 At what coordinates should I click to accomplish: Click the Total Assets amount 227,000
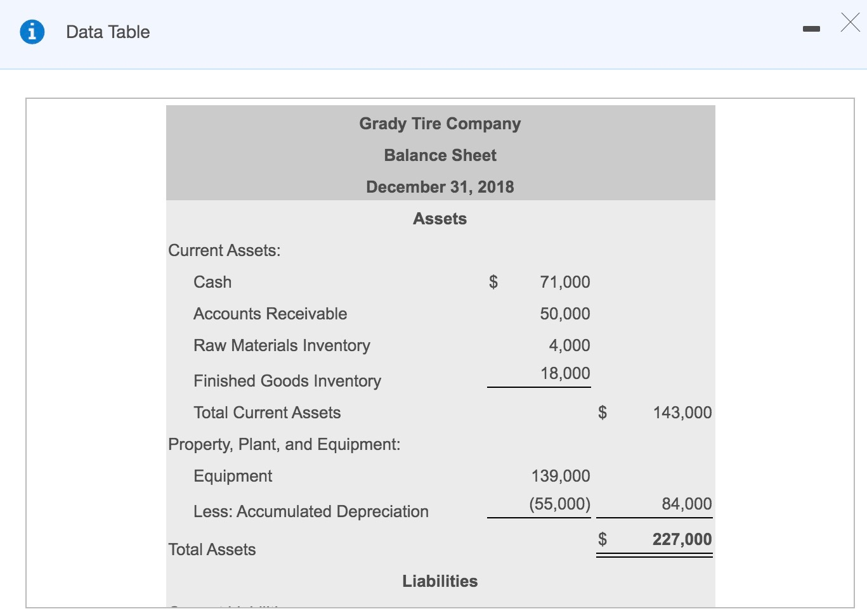click(682, 539)
